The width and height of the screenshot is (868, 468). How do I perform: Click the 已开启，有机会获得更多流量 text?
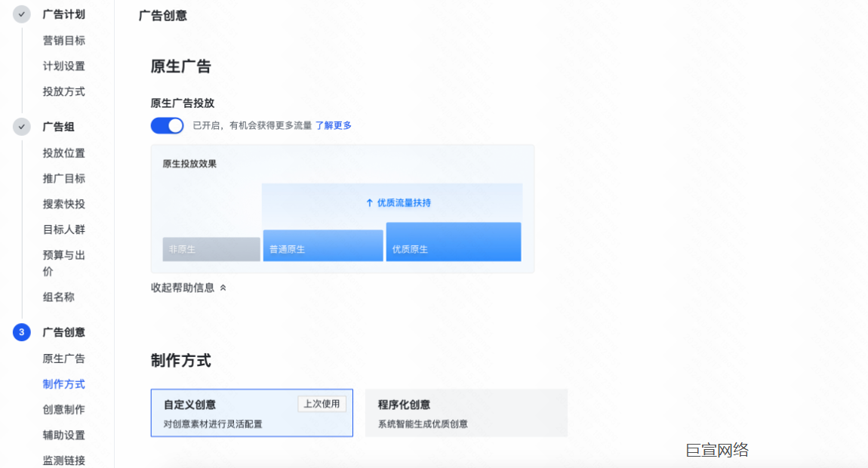pos(252,126)
